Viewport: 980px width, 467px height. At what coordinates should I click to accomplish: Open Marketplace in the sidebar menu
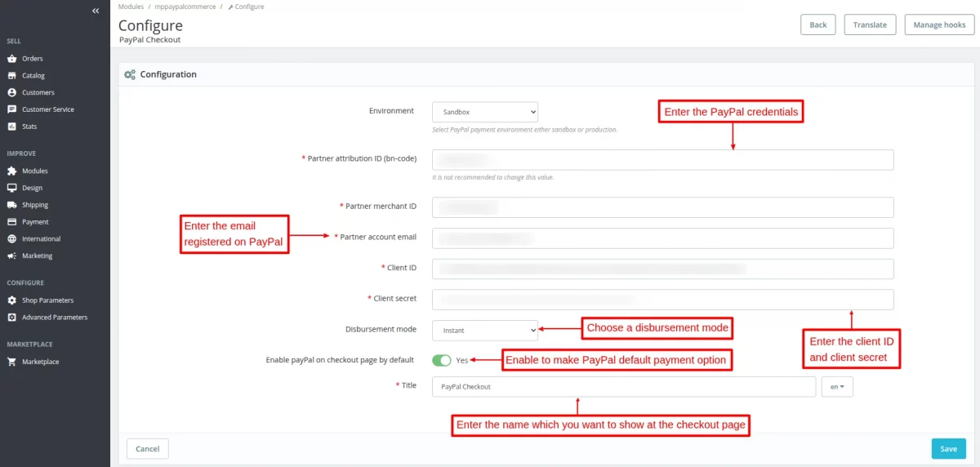(x=41, y=362)
